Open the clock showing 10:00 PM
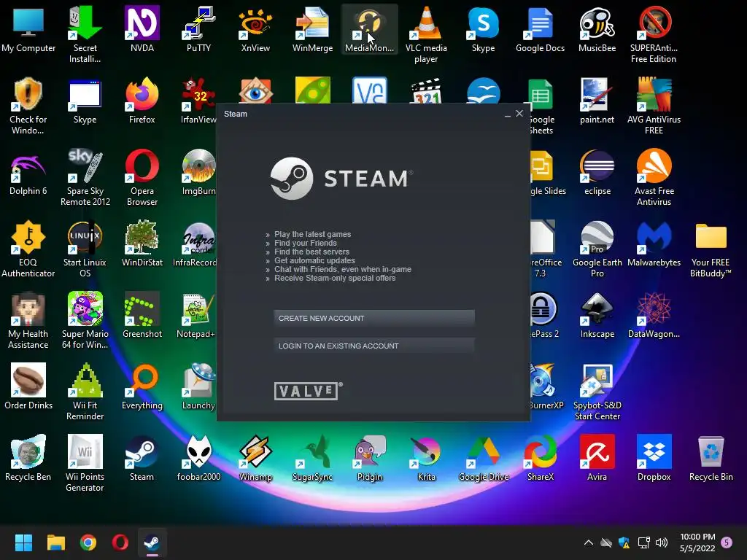Screen dimensions: 747x560 tap(697, 542)
